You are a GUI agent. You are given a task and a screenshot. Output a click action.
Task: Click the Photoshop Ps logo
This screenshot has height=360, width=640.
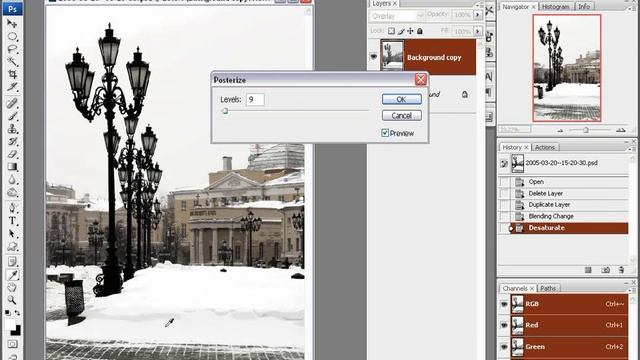13,9
